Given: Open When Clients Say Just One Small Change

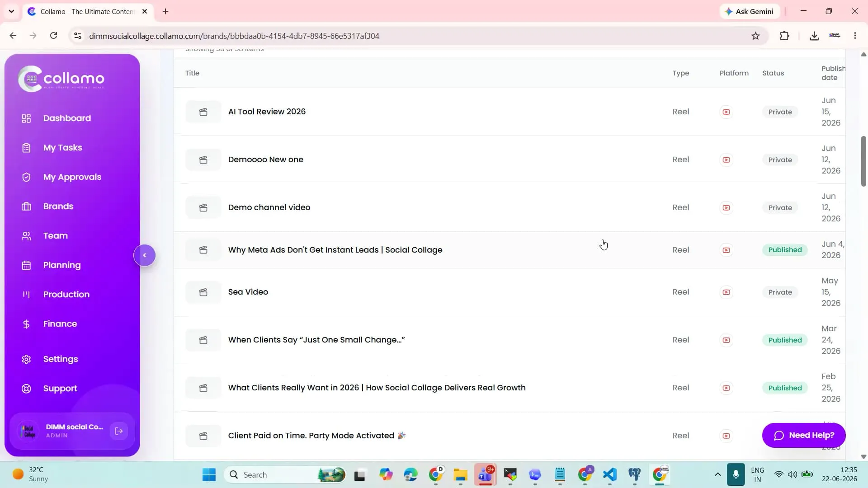Looking at the screenshot, I should click(316, 340).
